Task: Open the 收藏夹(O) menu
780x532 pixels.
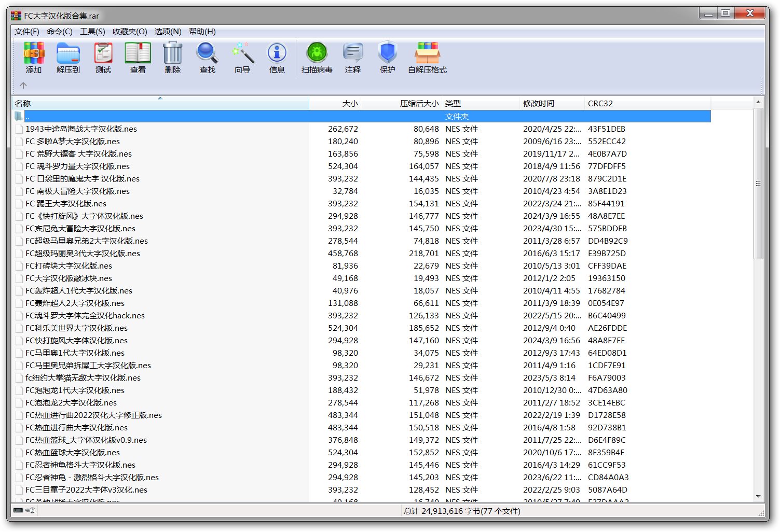Action: [130, 32]
